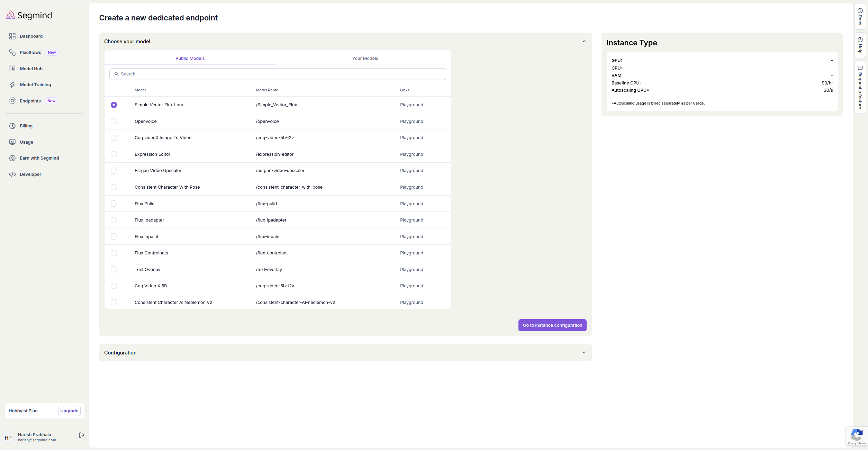Switch to the Your Models tab
The height and width of the screenshot is (450, 868).
click(x=365, y=58)
